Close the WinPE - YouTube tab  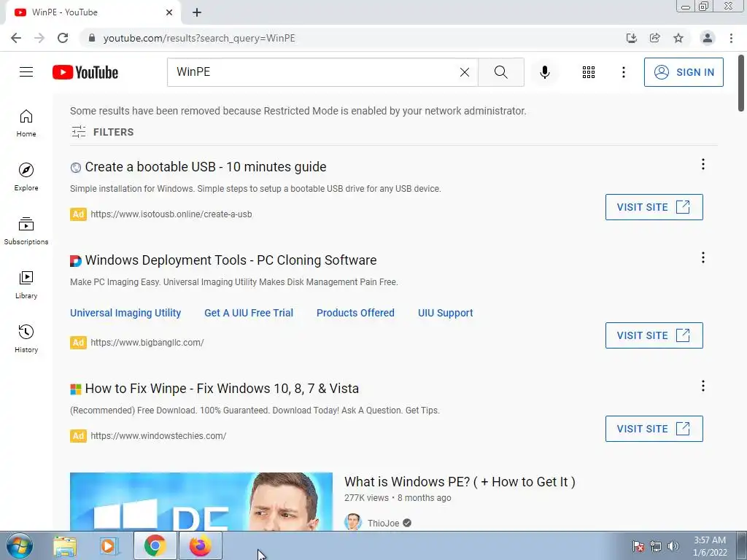169,12
